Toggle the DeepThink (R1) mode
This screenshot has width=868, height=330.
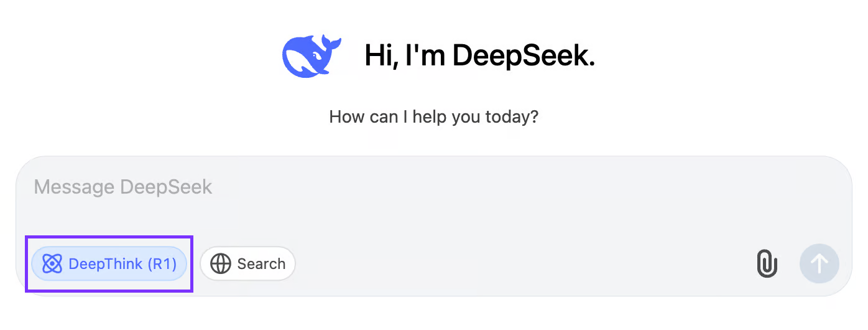(109, 264)
